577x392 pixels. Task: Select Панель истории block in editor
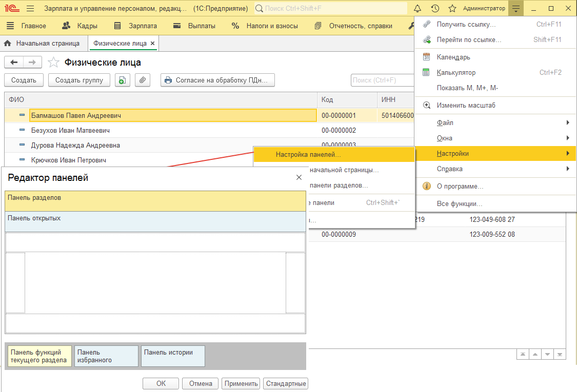(x=173, y=356)
